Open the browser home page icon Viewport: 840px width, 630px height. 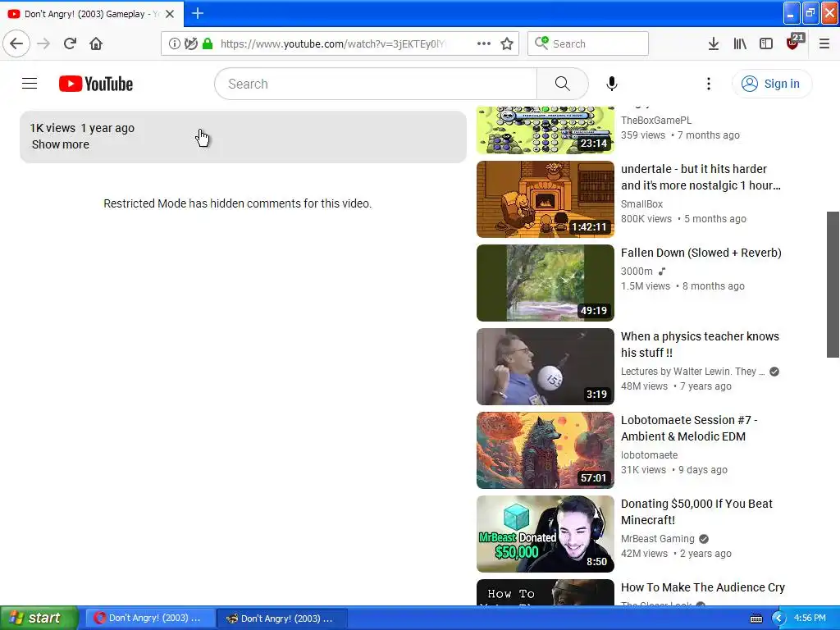click(96, 43)
